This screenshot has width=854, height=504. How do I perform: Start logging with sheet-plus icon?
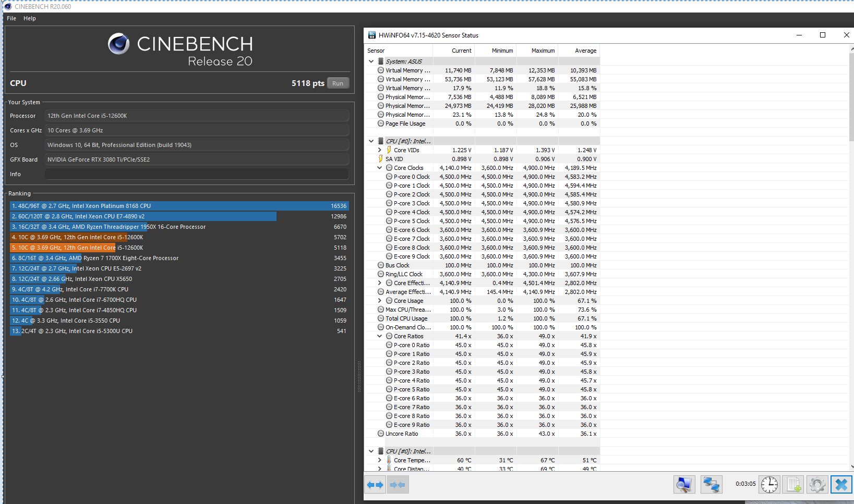793,485
